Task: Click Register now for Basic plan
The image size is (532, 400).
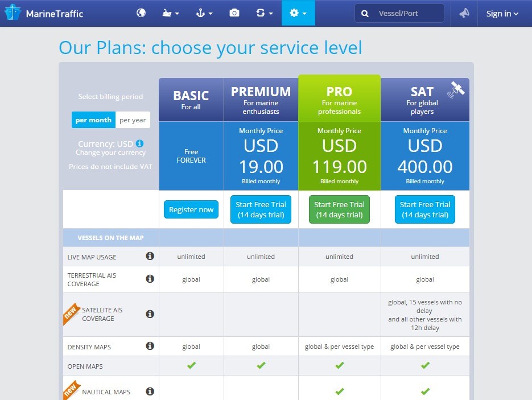Action: click(191, 209)
